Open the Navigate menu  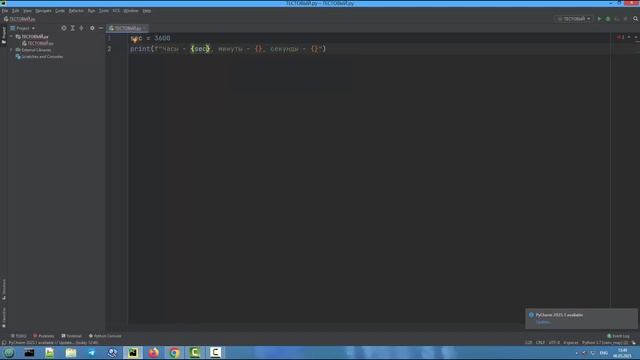[43, 11]
